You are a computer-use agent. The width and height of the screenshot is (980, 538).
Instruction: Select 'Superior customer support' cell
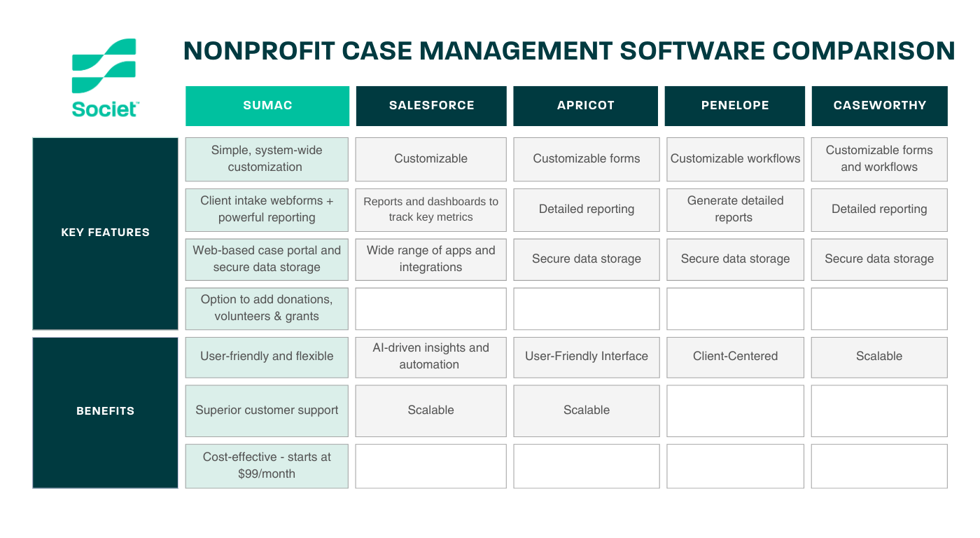coord(267,411)
